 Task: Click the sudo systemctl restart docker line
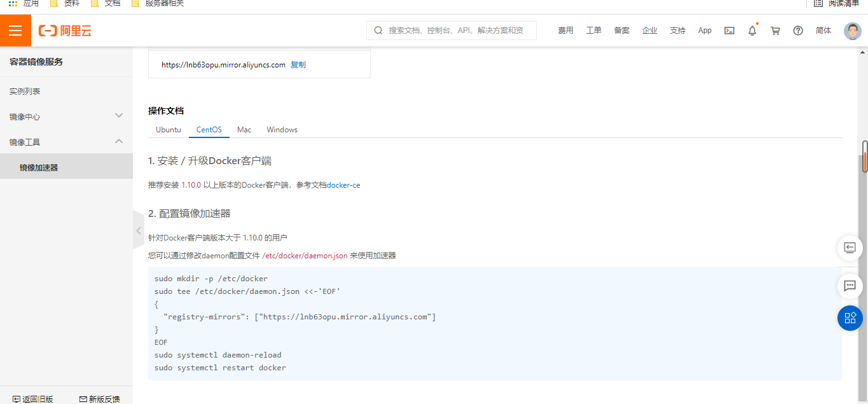(x=220, y=368)
